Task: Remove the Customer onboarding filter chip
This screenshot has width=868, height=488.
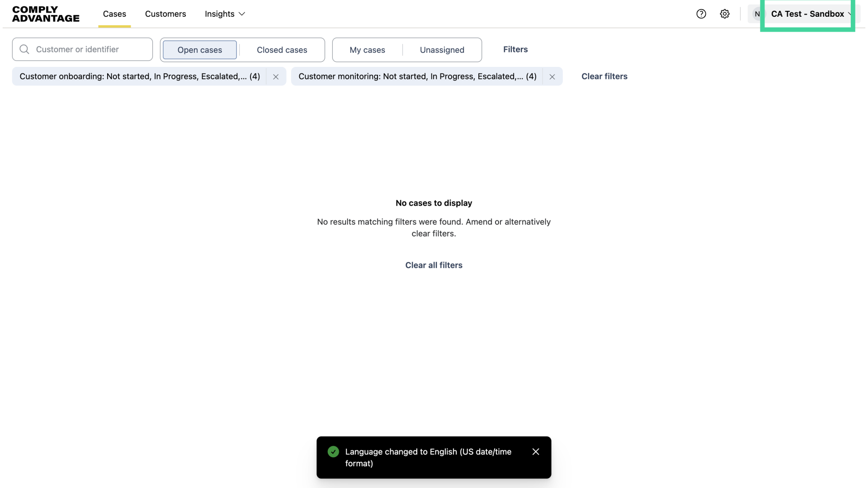Action: tap(276, 77)
